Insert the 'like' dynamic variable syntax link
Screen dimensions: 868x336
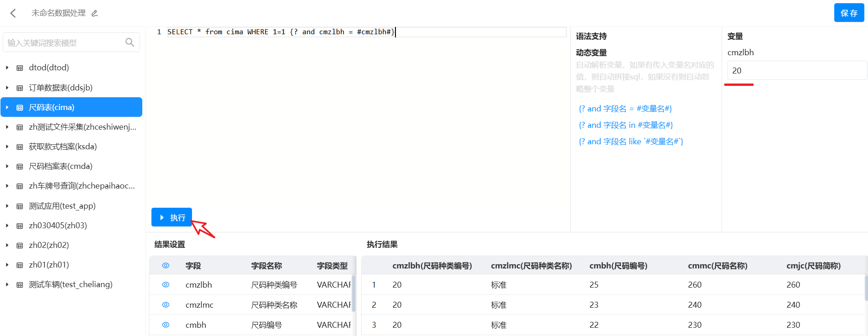[x=630, y=142]
